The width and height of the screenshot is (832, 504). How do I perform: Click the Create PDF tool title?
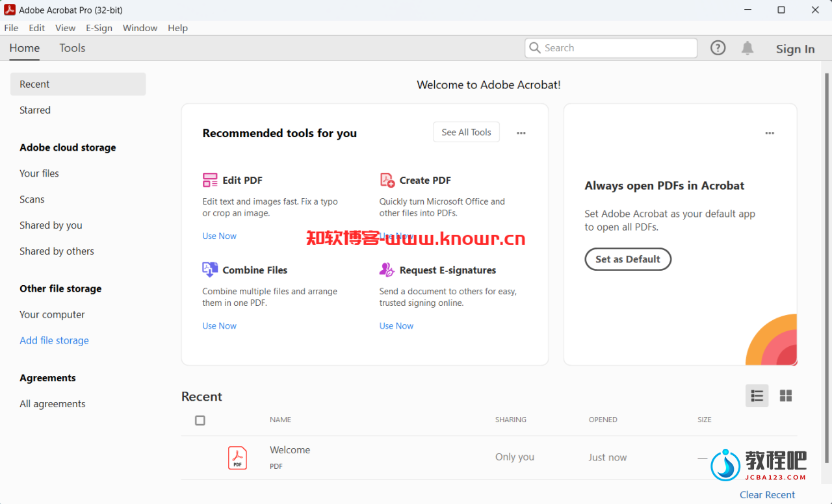[425, 180]
